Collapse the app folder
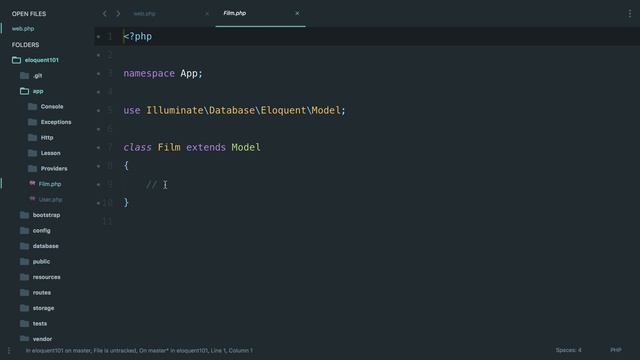The image size is (640, 360). tap(31, 91)
